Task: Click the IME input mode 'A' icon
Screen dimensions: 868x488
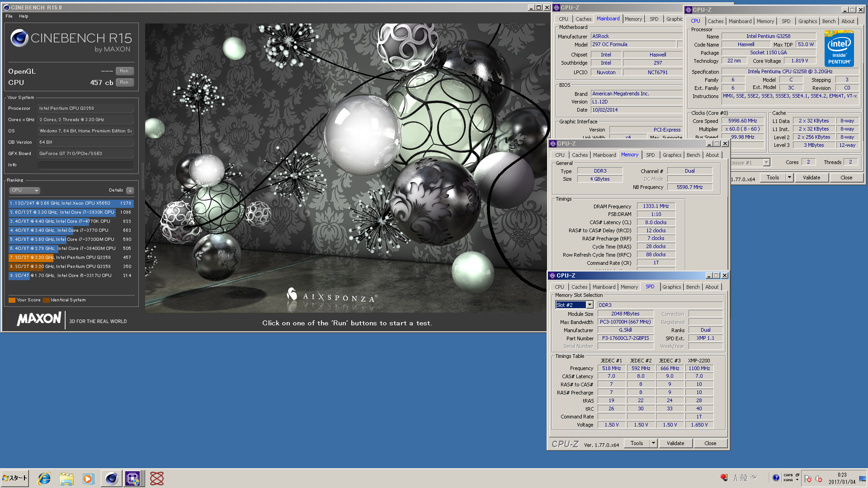Action: [736, 478]
